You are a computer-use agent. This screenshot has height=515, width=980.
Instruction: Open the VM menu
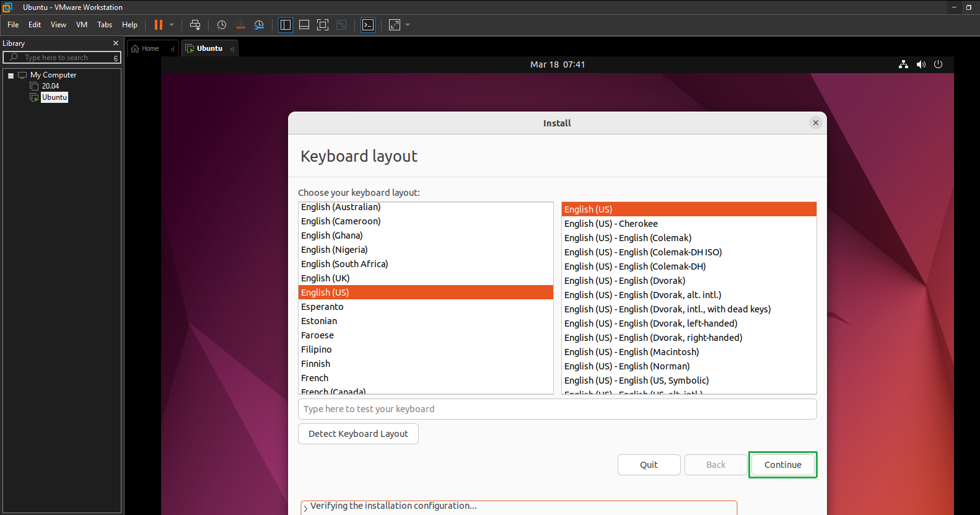tap(82, 25)
